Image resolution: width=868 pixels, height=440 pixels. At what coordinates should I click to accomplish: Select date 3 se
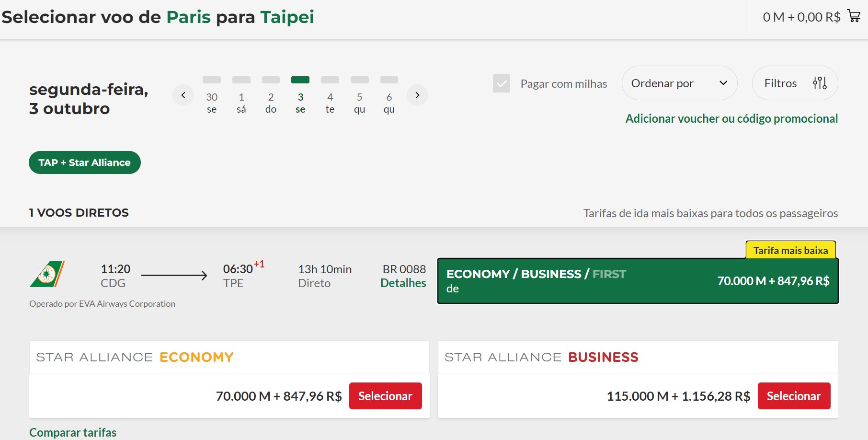coord(300,96)
